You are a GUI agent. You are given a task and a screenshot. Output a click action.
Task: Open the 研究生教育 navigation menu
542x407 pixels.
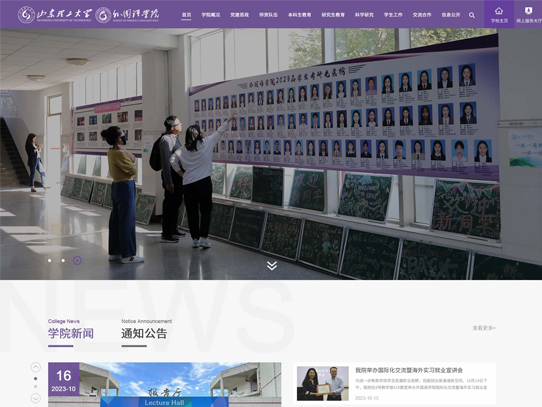pos(333,15)
